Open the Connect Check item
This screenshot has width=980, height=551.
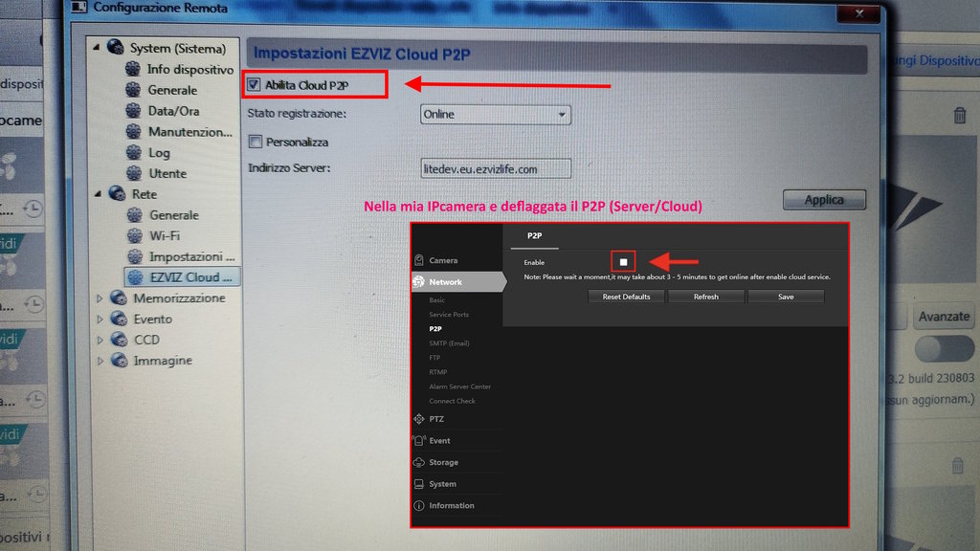[x=452, y=401]
